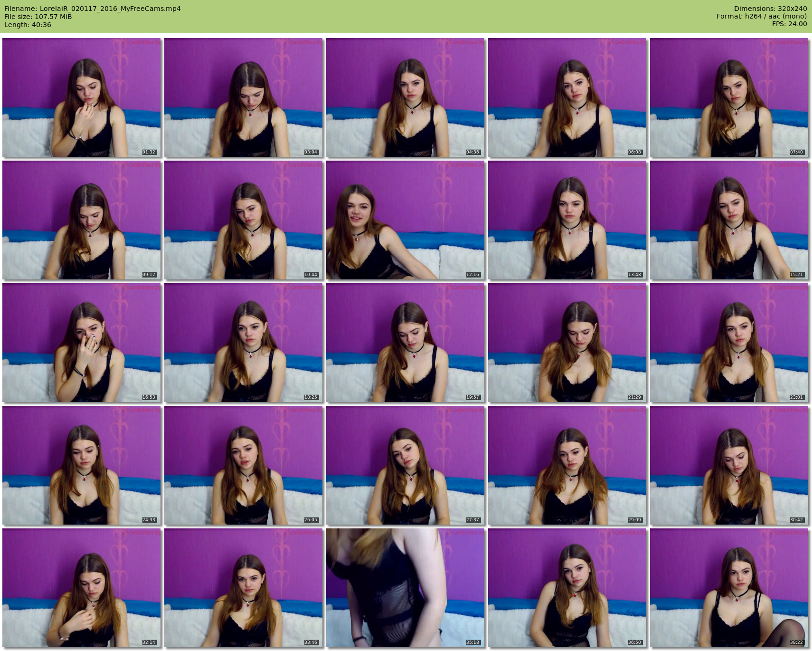Click the 32:14 timestamp label
This screenshot has width=812, height=651.
pyautogui.click(x=149, y=642)
